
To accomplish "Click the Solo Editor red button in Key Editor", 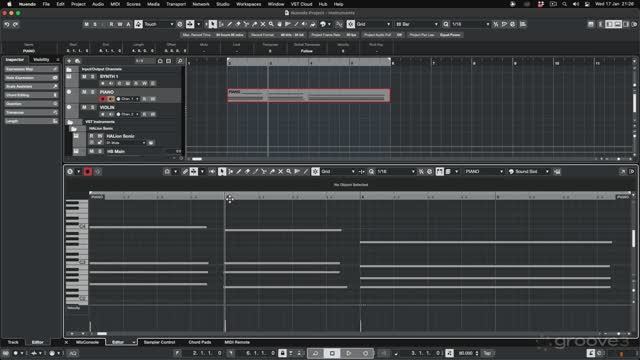I will click(87, 171).
